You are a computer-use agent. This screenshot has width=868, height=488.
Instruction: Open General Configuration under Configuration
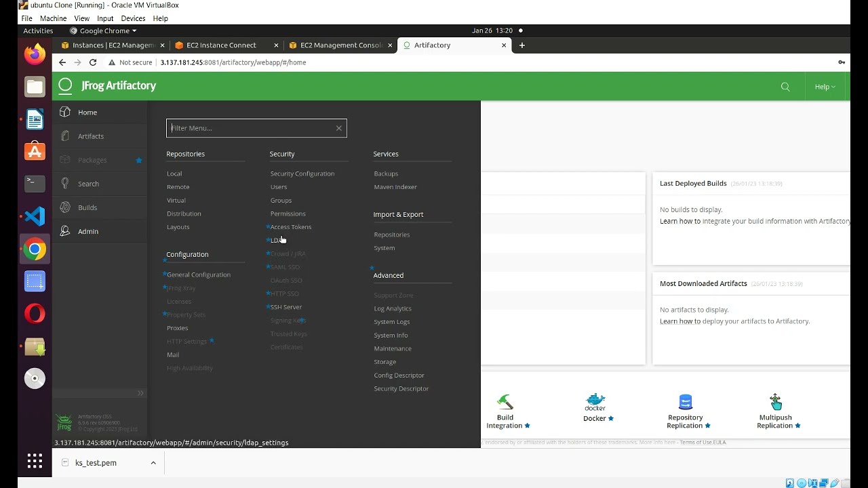(199, 274)
